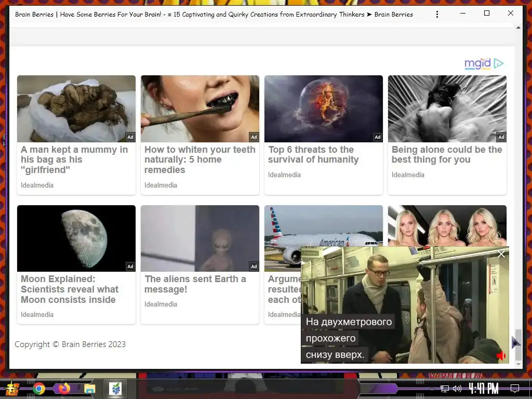Click the Ad badge on teeth whitening thumbnail

coord(254,137)
